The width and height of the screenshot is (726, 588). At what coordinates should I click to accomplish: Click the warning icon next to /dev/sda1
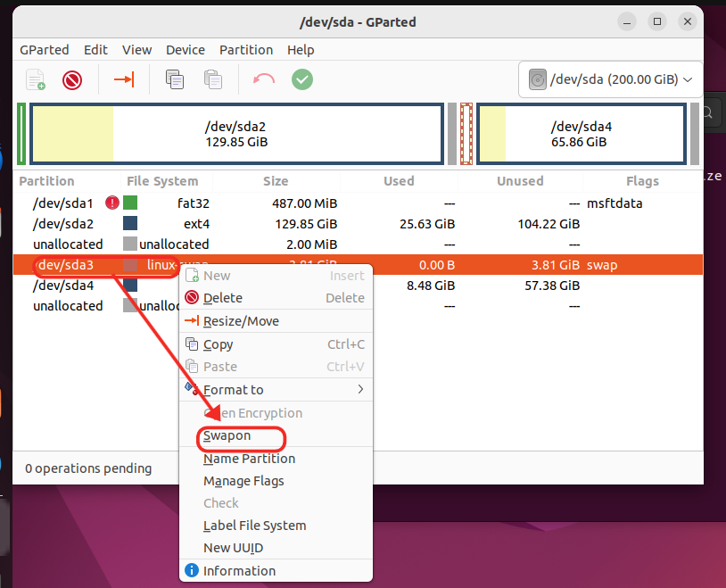point(112,203)
